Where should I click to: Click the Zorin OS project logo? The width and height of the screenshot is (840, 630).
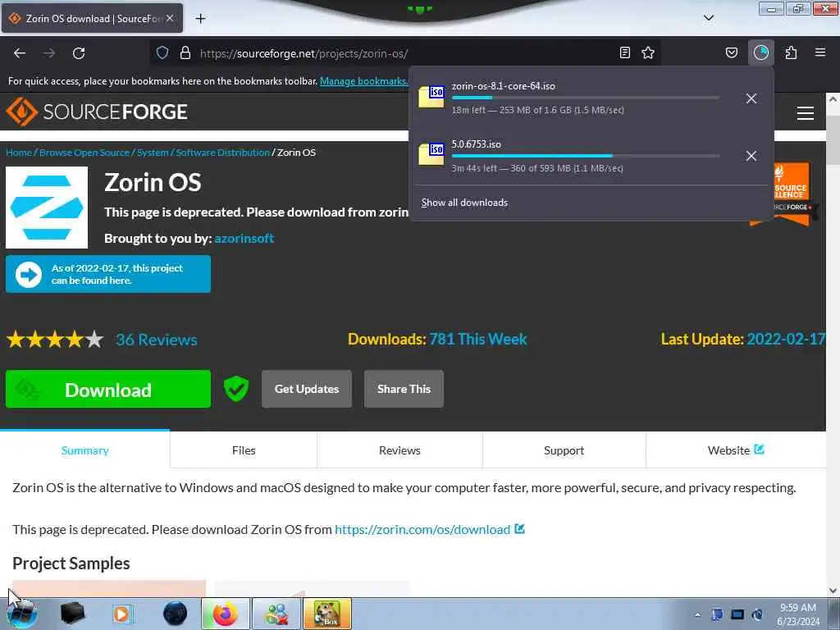[x=47, y=208]
